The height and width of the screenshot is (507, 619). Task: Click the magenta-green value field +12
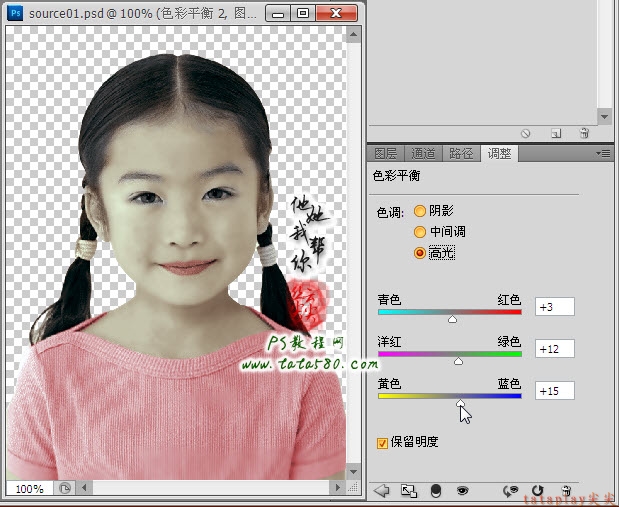(555, 349)
